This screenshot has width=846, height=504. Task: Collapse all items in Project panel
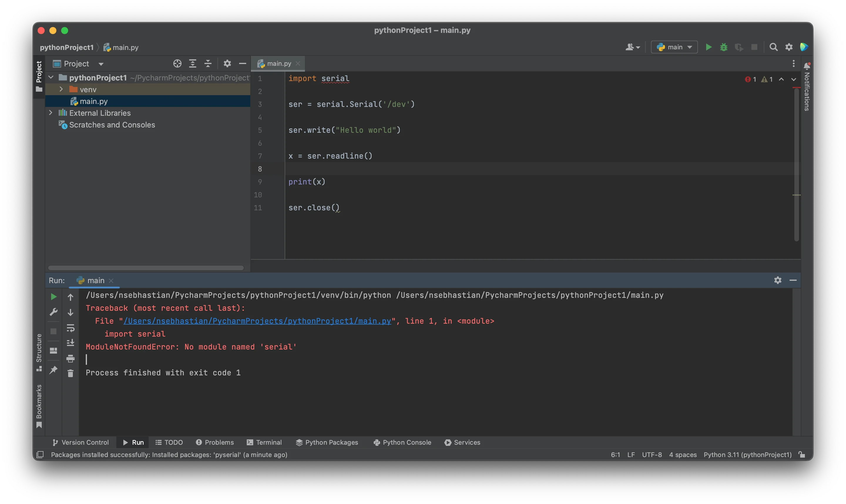click(x=208, y=63)
